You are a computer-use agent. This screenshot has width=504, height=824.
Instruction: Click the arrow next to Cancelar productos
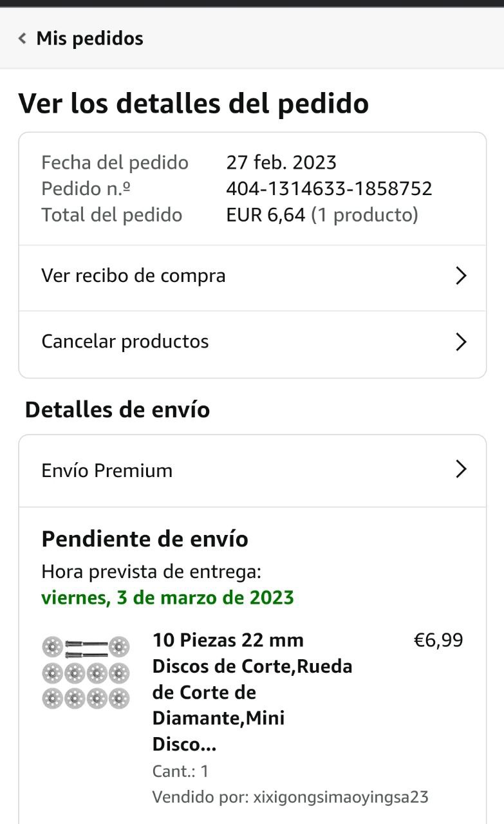click(x=460, y=341)
